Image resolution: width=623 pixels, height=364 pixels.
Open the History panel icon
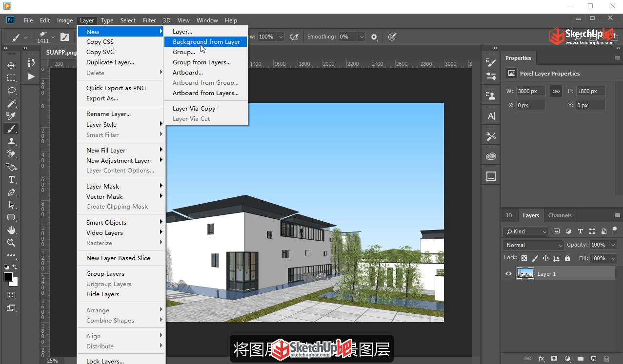tap(31, 62)
